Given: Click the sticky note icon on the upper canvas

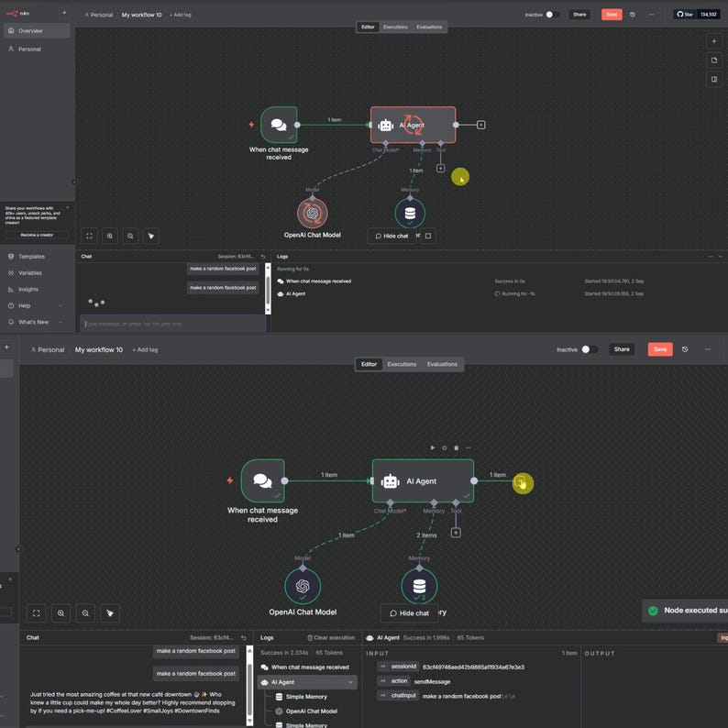Looking at the screenshot, I should 713,61.
